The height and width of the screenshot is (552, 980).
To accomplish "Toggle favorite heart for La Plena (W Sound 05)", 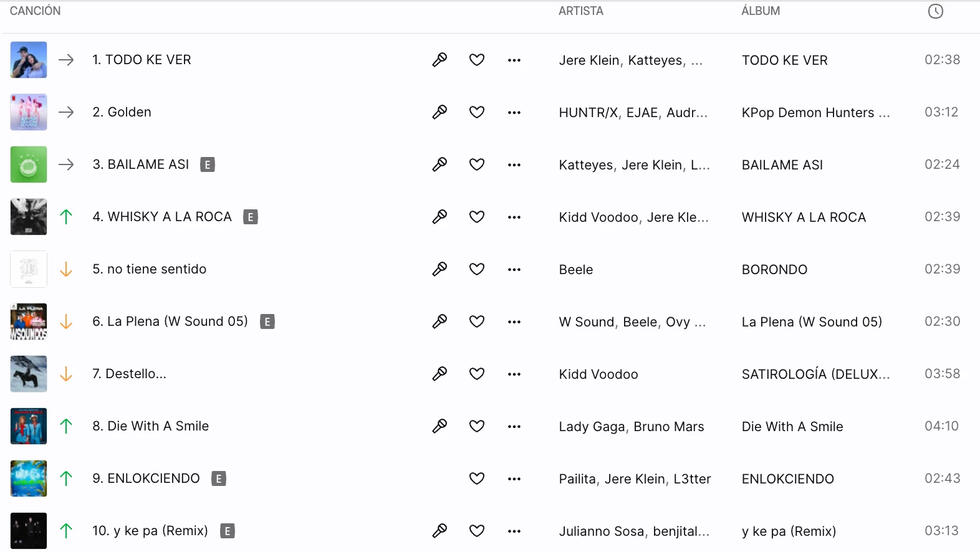I will pyautogui.click(x=477, y=321).
